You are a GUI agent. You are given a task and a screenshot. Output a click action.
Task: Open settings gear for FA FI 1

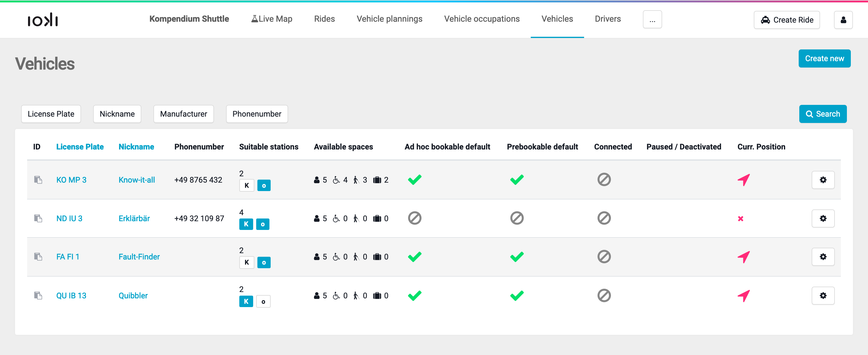point(823,257)
